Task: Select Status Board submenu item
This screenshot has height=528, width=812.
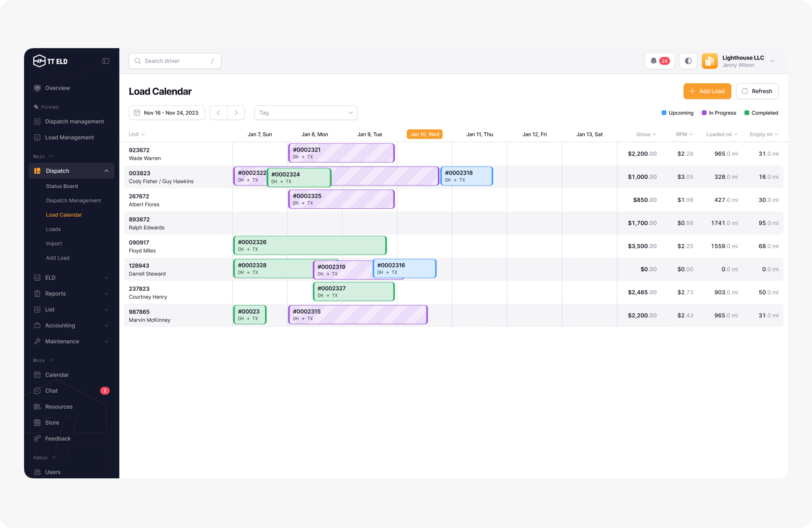Action: coord(62,186)
